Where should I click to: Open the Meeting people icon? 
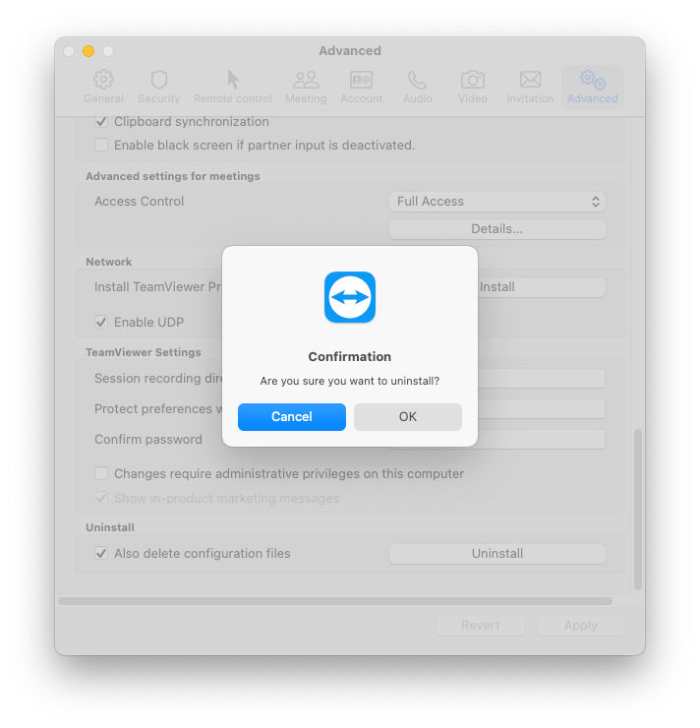pyautogui.click(x=306, y=80)
